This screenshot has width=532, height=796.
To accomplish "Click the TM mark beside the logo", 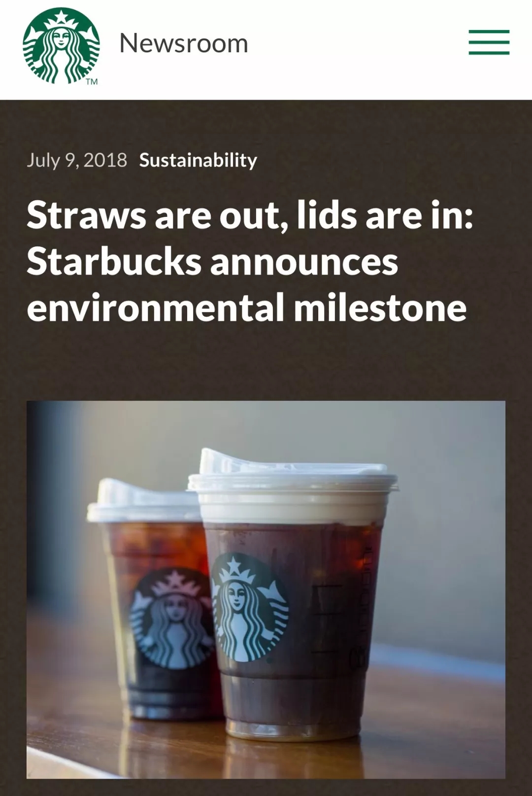I will coord(91,82).
